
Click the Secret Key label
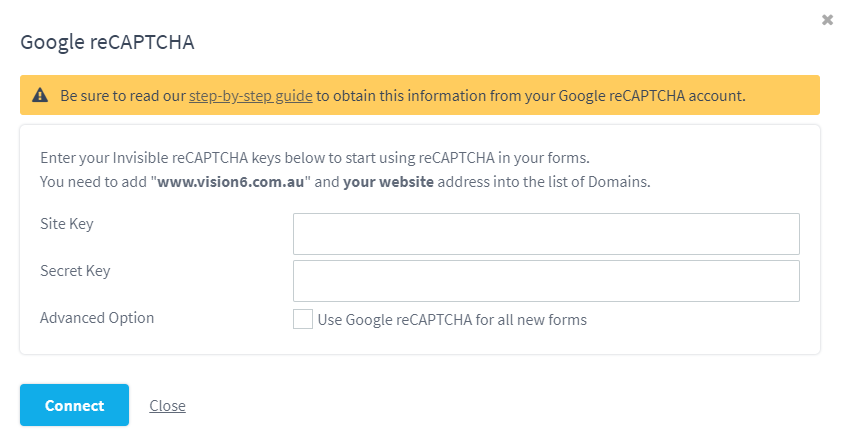click(x=75, y=270)
